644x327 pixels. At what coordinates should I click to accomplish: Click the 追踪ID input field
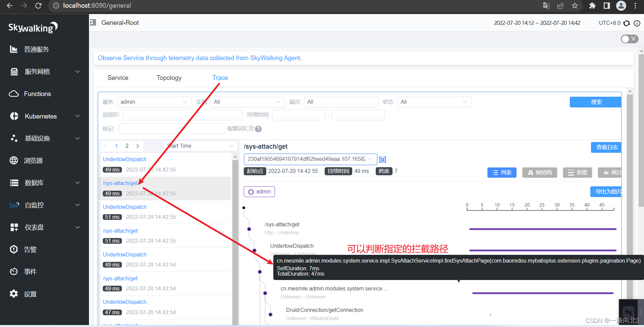(x=182, y=115)
